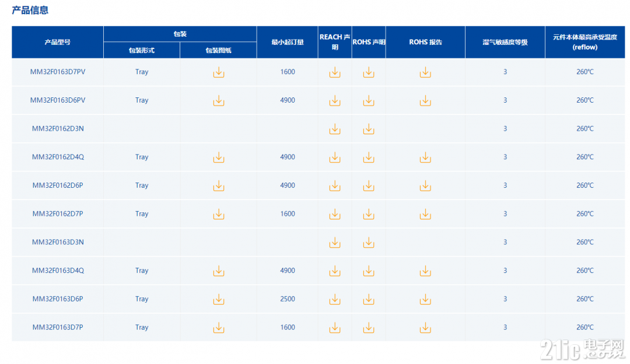Select product model MM32F0163D4Q
630x364 pixels.
(58, 271)
